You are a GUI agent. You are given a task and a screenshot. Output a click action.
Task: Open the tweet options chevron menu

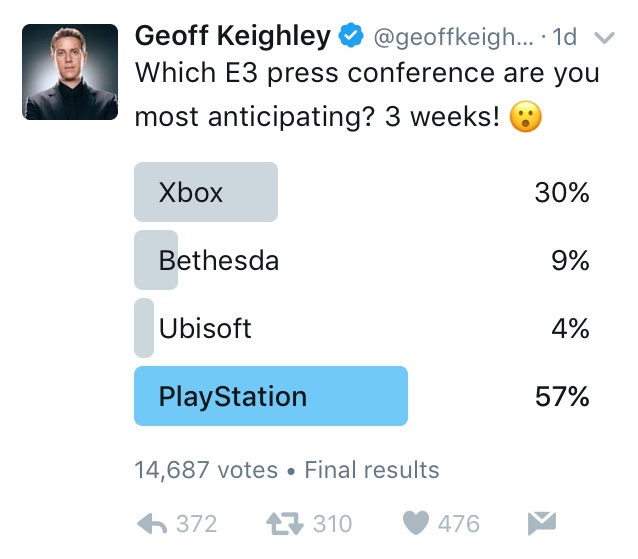(x=603, y=38)
